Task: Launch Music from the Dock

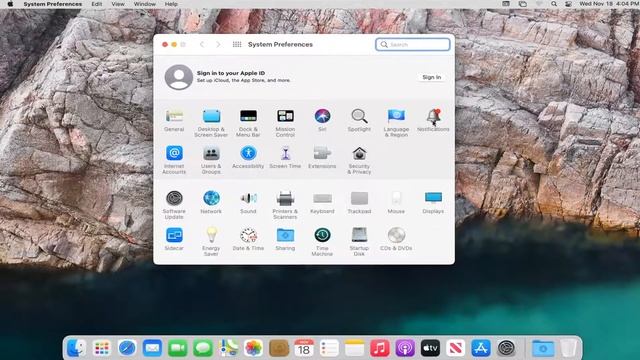Action: coord(380,348)
